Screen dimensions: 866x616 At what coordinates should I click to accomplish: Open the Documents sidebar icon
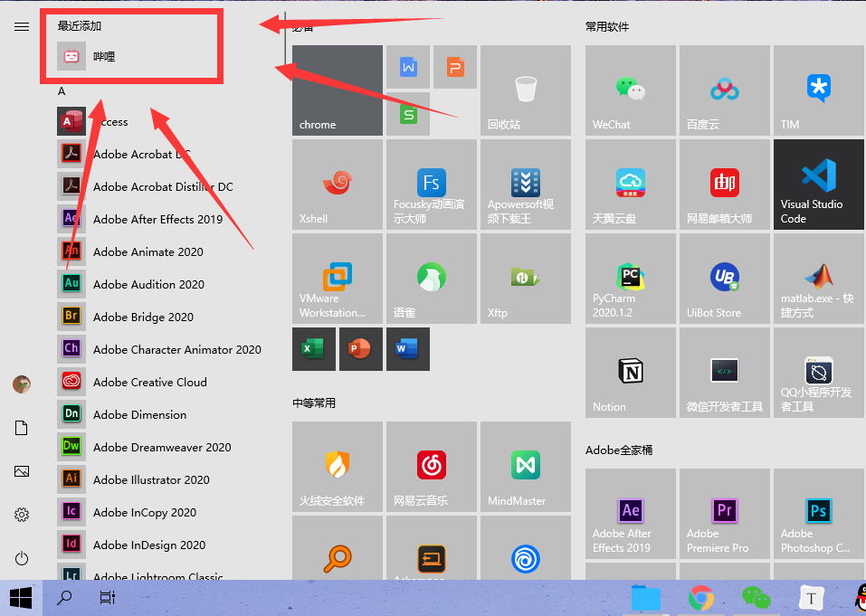coord(22,428)
